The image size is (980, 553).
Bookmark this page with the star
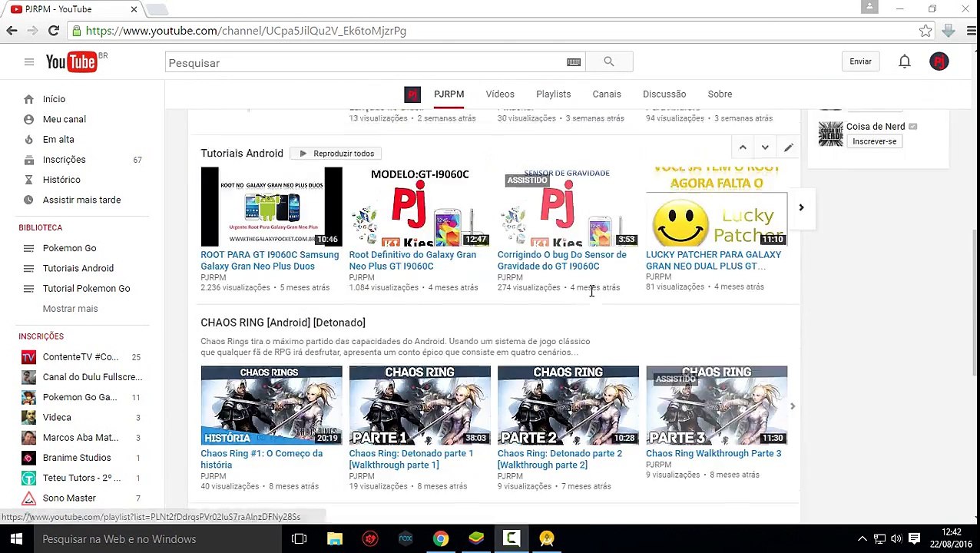coord(925,31)
